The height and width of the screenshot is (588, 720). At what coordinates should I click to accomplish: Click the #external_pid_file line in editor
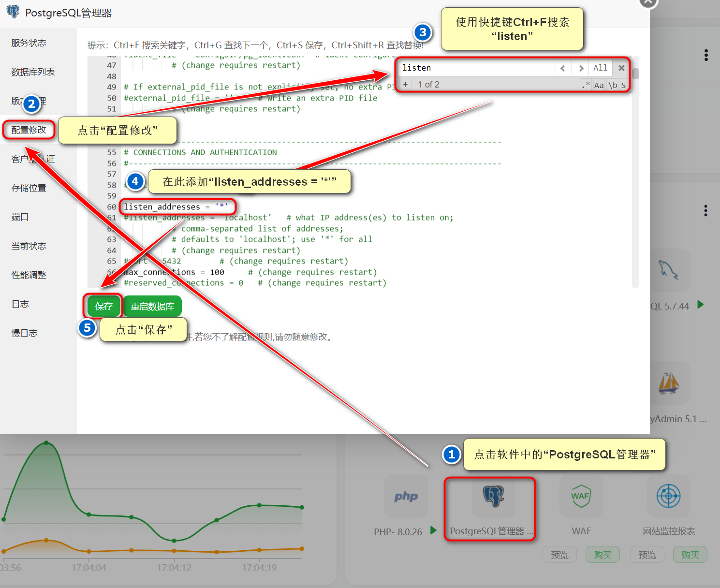250,98
